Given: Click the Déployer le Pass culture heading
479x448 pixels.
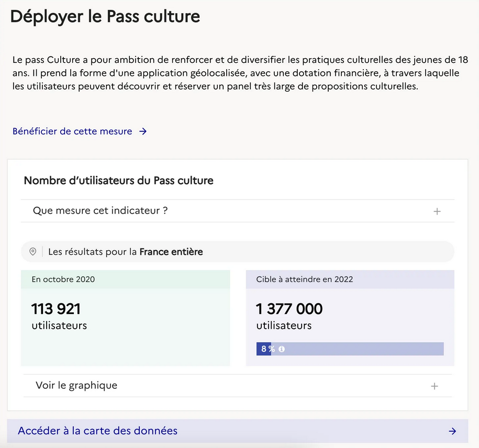Looking at the screenshot, I should pos(105,17).
